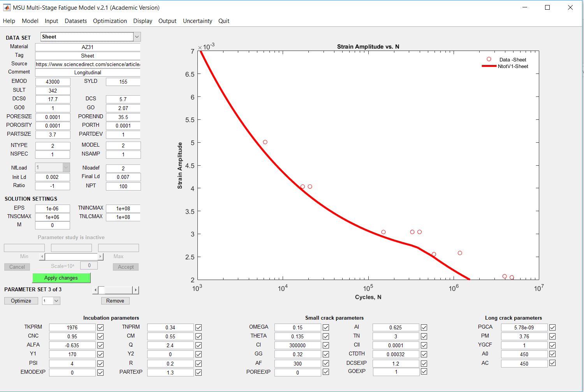Image resolution: width=584 pixels, height=392 pixels.
Task: Click the Optimize button
Action: (x=21, y=301)
